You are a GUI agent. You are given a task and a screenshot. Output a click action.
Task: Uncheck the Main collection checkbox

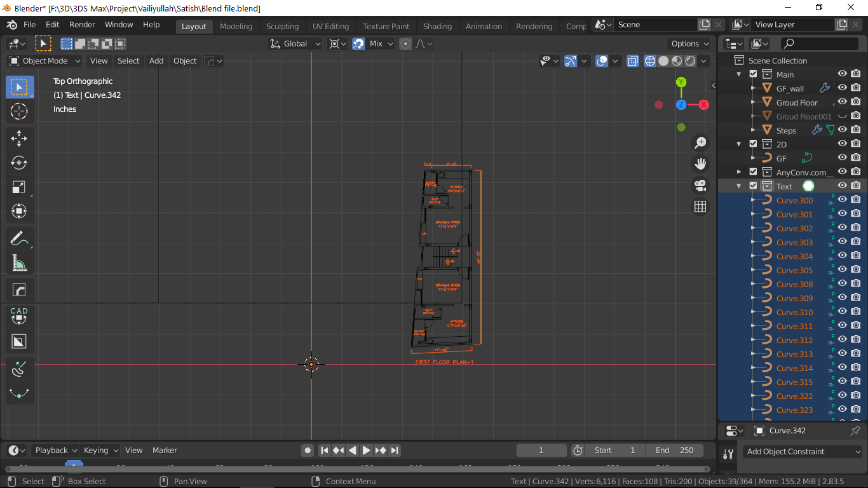(754, 74)
